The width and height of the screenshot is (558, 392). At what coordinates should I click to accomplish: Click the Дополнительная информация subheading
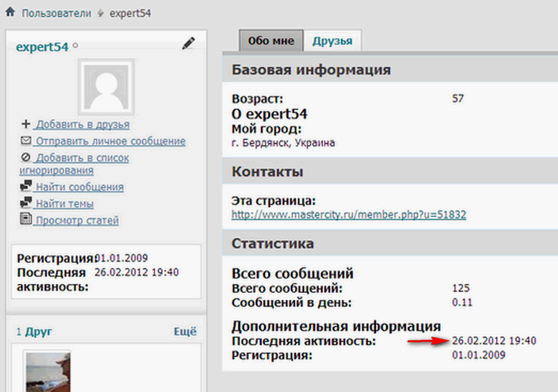tap(336, 326)
